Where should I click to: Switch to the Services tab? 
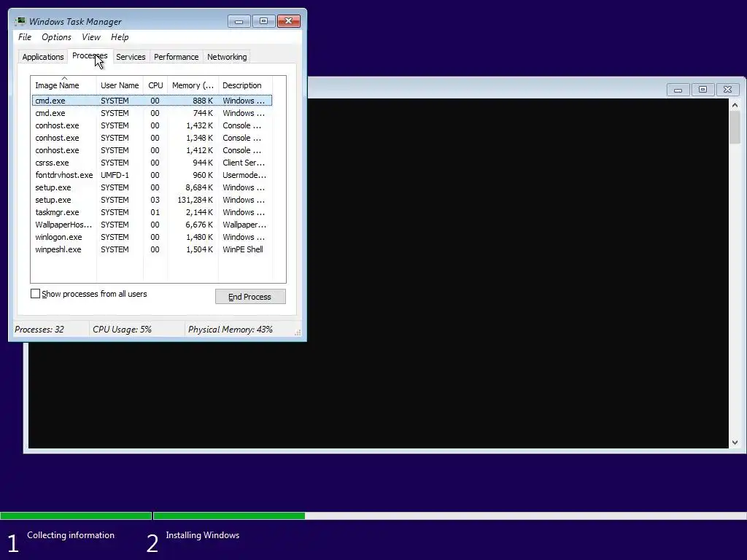click(x=131, y=57)
